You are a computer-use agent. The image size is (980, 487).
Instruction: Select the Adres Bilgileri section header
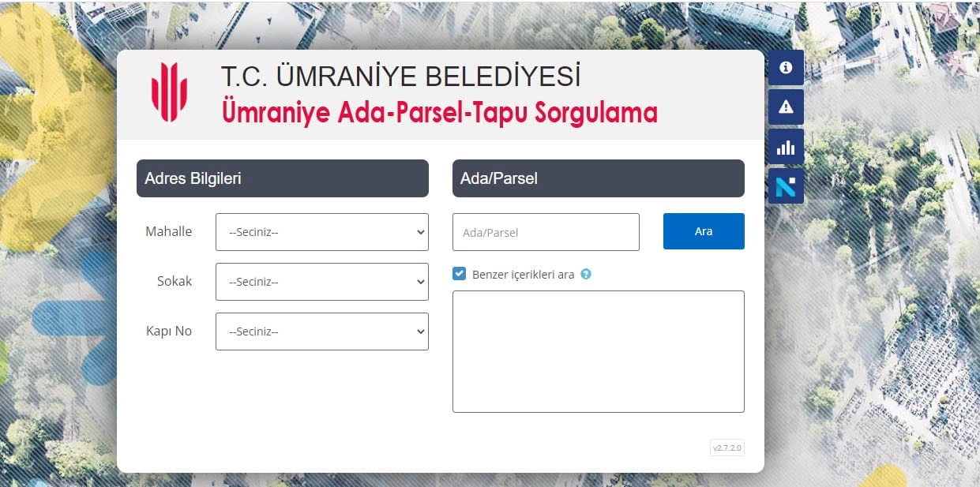click(x=282, y=178)
